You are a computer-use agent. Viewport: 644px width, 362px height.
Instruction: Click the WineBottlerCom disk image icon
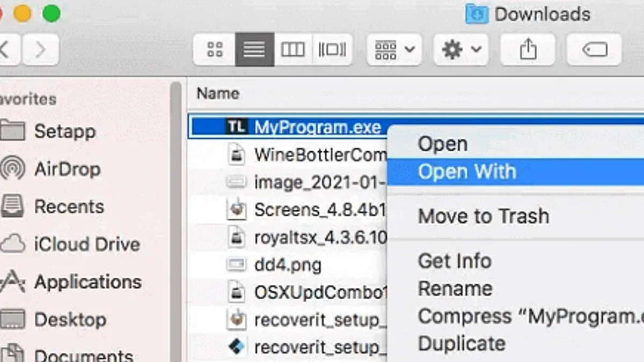[x=236, y=155]
